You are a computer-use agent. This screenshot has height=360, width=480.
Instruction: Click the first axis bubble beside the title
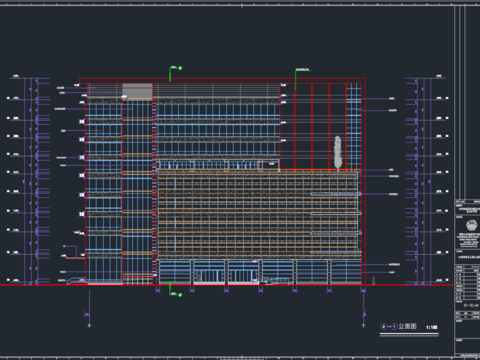click(384, 327)
